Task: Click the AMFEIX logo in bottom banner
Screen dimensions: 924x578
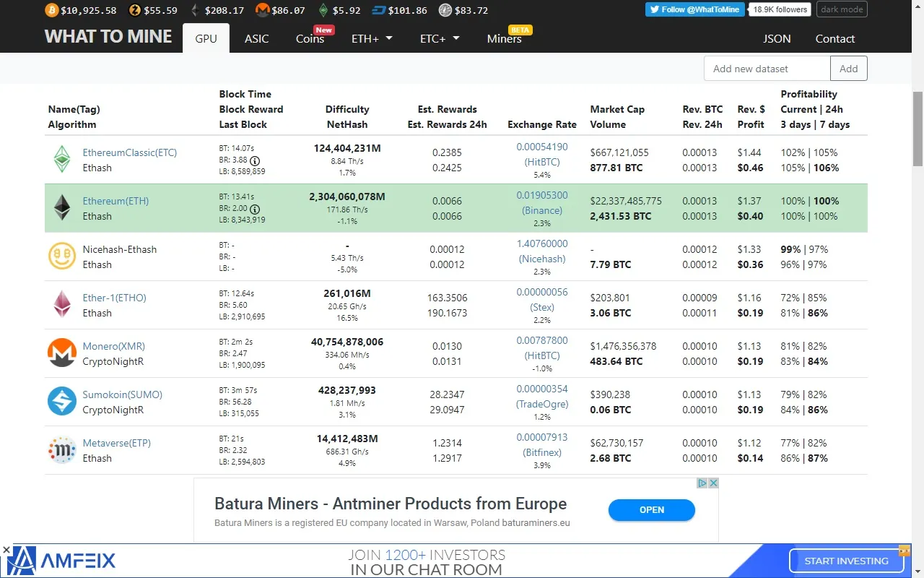Action: (62, 561)
